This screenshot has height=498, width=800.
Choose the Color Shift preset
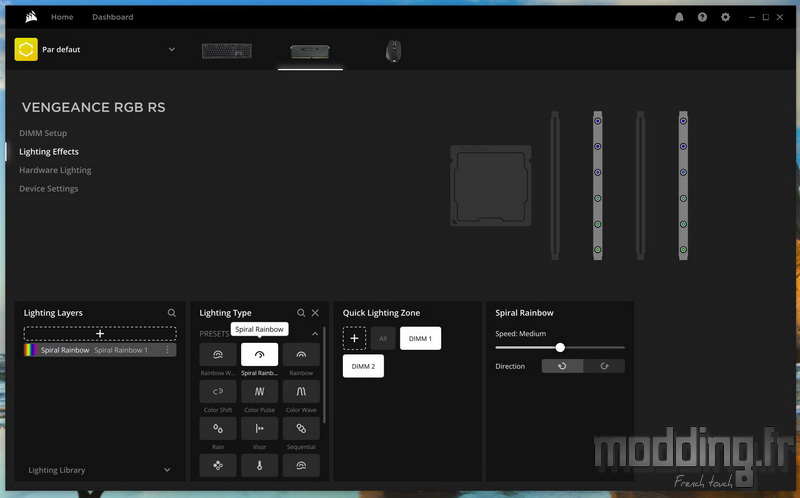(x=218, y=391)
